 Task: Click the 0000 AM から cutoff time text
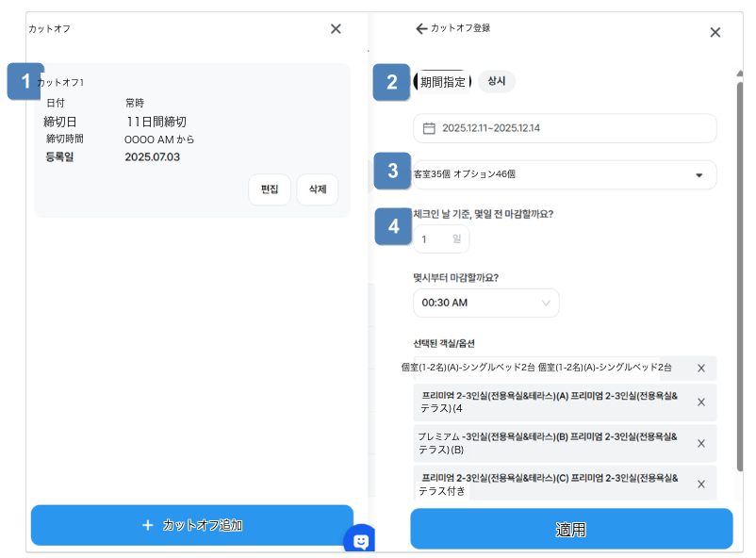point(159,139)
